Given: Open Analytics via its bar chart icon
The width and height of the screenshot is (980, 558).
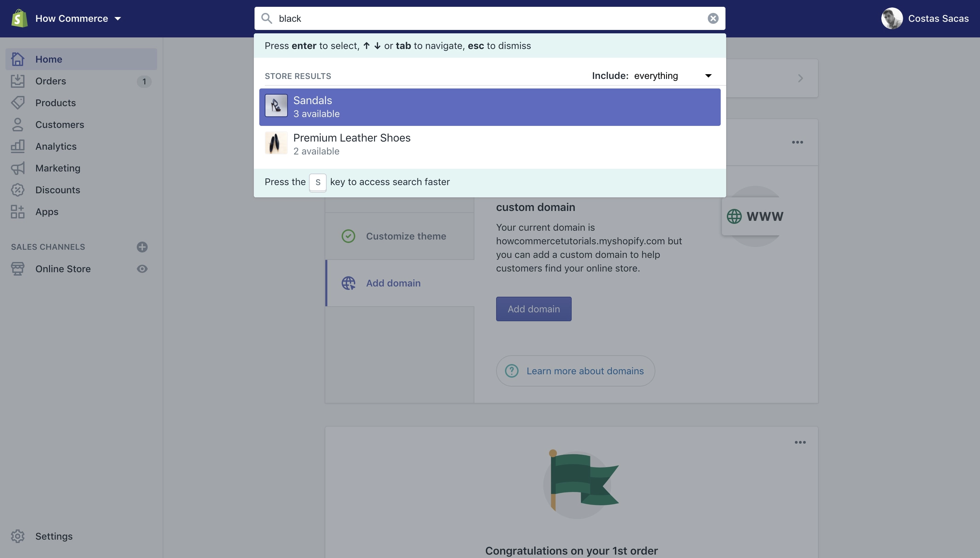Looking at the screenshot, I should (18, 146).
